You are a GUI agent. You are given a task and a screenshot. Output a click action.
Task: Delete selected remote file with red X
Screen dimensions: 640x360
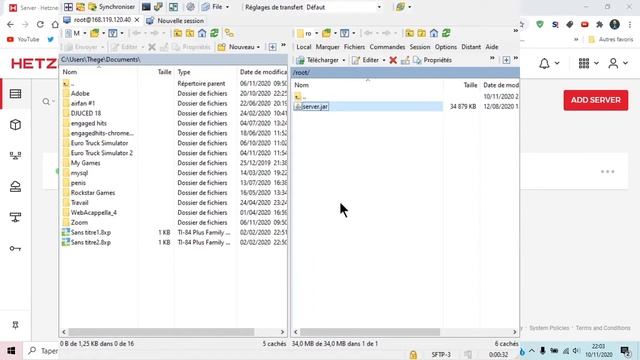(393, 60)
